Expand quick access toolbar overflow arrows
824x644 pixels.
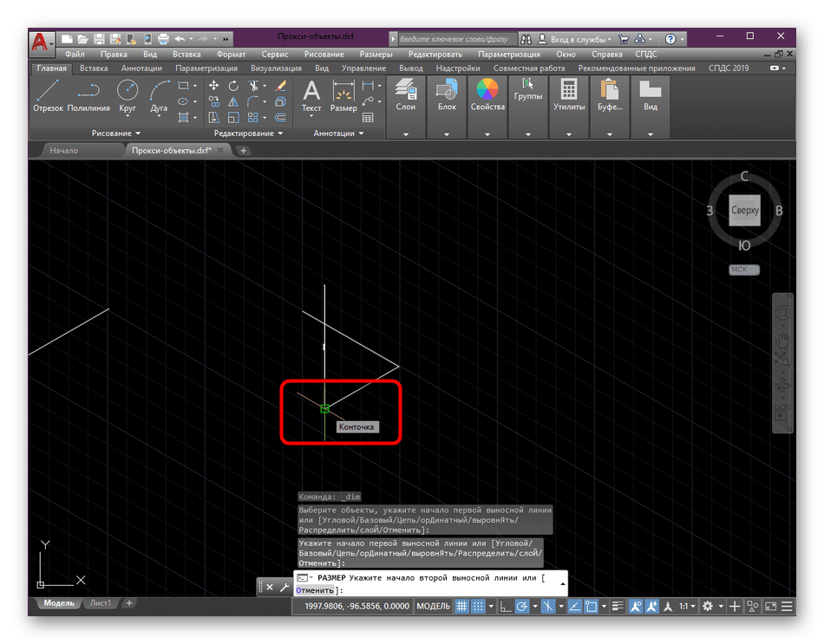pos(226,39)
